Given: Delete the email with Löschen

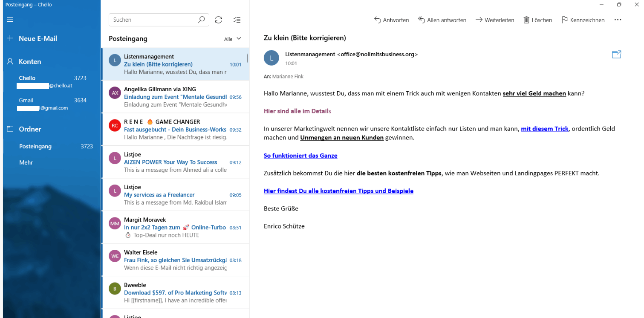Looking at the screenshot, I should tap(537, 20).
